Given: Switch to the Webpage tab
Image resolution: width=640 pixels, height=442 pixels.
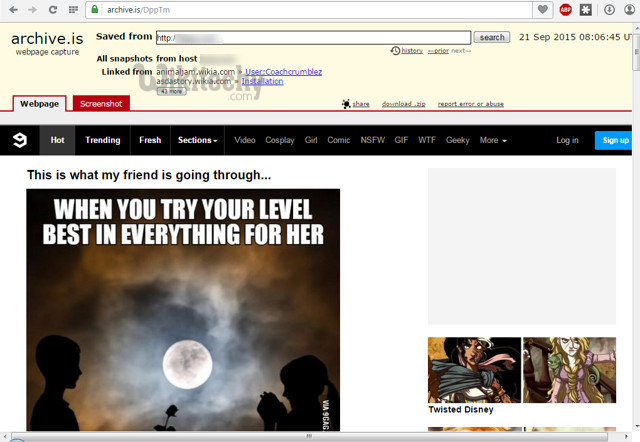Looking at the screenshot, I should pos(39,104).
